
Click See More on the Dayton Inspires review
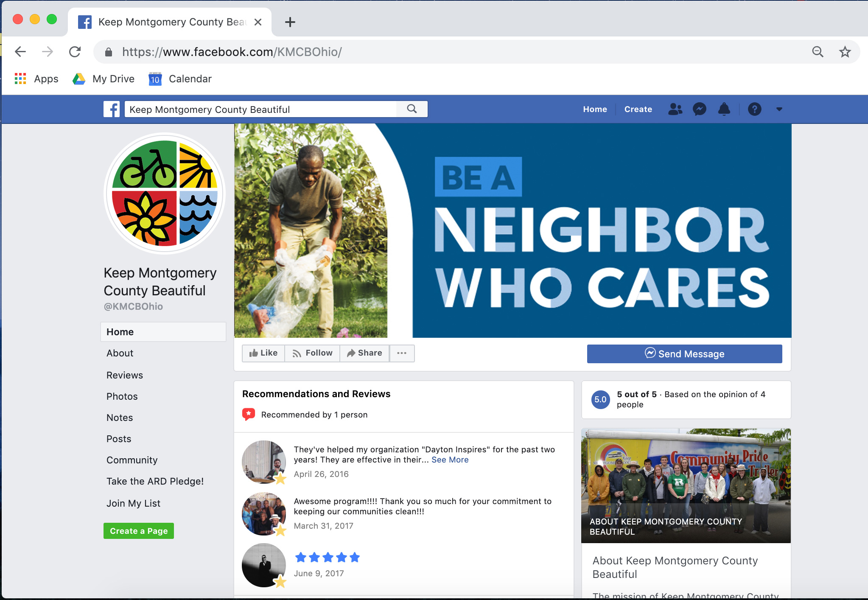450,460
